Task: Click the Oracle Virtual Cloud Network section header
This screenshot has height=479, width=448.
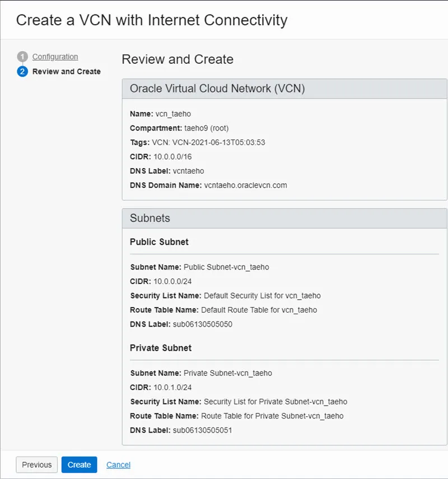Action: 217,89
